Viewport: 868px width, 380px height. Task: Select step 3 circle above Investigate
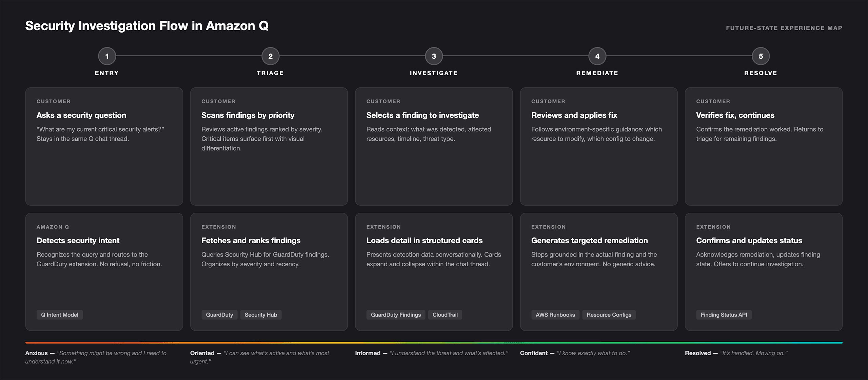(x=434, y=56)
